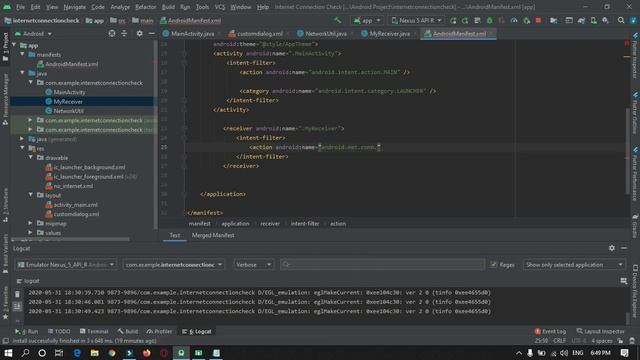The height and width of the screenshot is (360, 640).
Task: Open the AVD Manager device icon
Action: (593, 20)
